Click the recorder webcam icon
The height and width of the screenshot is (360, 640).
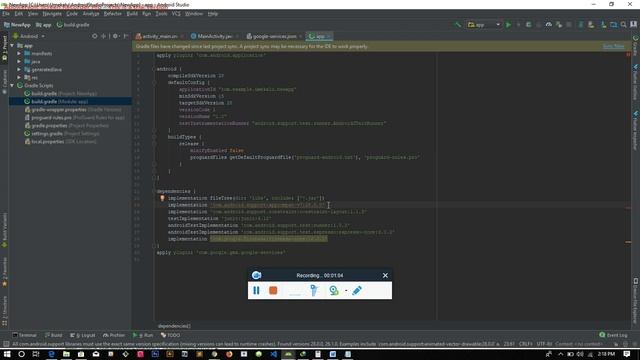(x=334, y=290)
